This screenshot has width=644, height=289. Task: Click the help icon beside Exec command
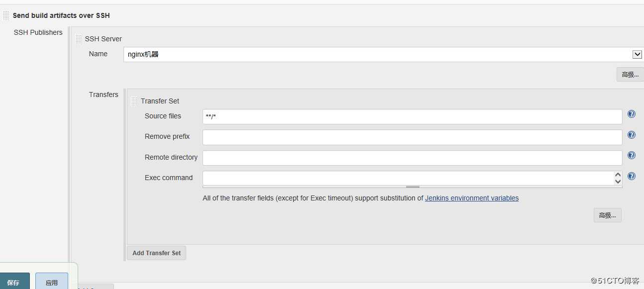pyautogui.click(x=632, y=176)
